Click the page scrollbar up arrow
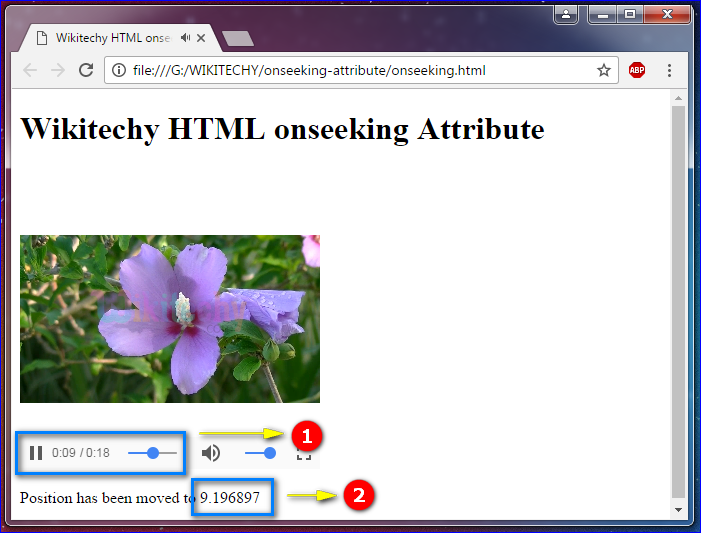701x533 pixels. coord(678,98)
